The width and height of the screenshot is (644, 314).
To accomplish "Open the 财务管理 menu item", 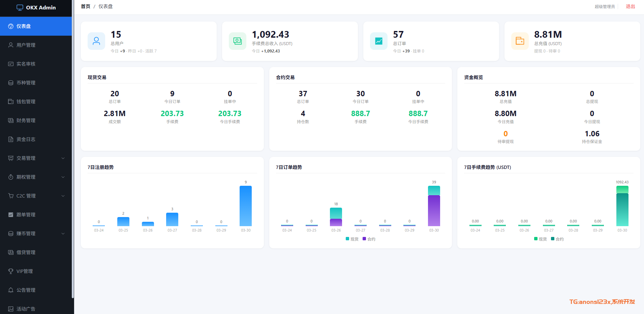I will tap(26, 120).
